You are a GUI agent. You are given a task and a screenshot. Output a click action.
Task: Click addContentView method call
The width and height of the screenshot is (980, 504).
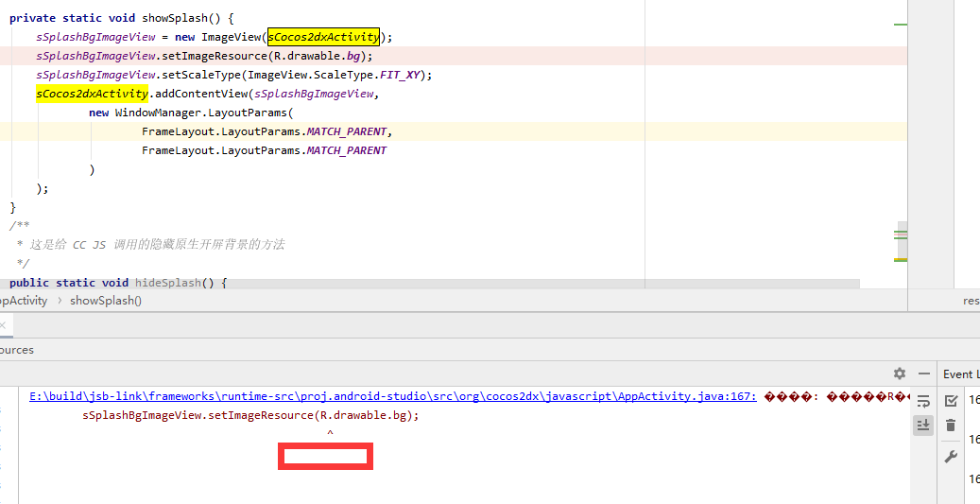coord(201,95)
